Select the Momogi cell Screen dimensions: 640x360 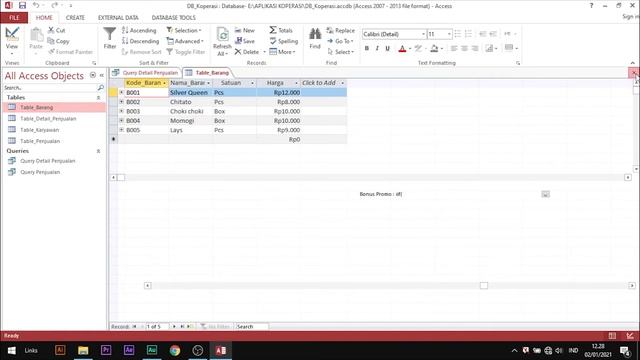click(191, 121)
